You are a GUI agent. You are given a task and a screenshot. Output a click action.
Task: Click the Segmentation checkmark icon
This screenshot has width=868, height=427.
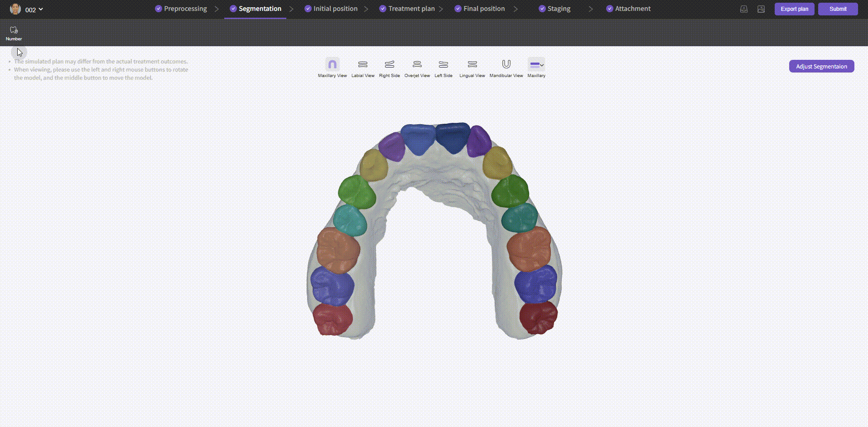tap(233, 9)
